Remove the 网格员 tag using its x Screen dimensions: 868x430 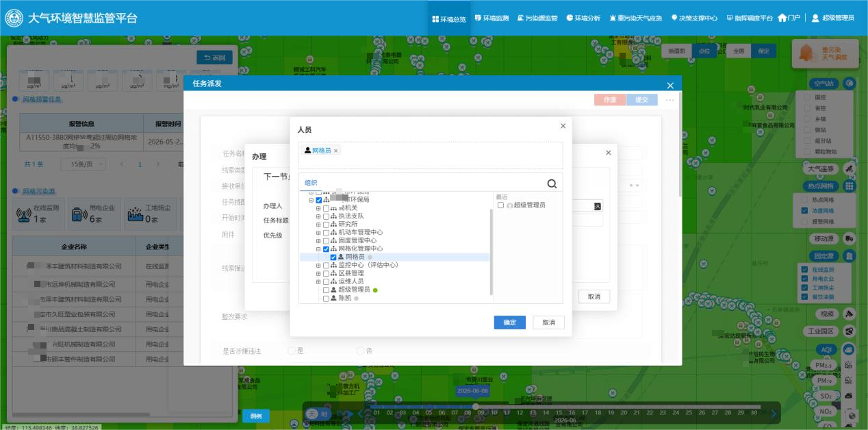pos(336,151)
